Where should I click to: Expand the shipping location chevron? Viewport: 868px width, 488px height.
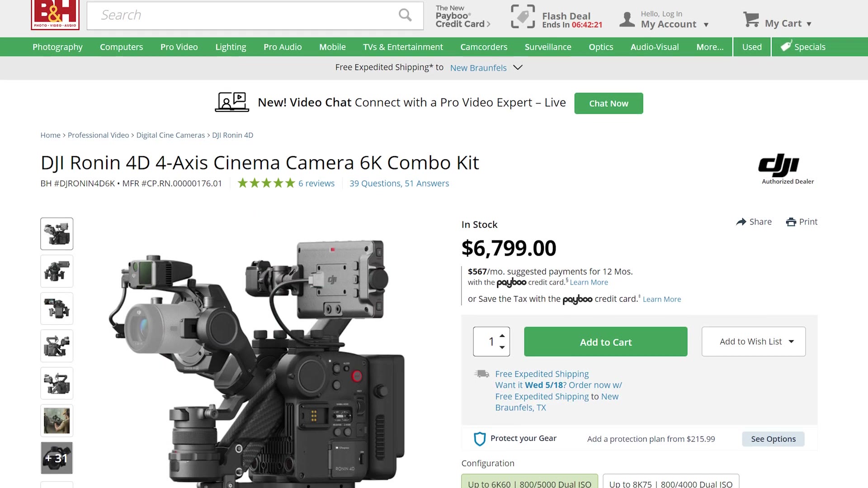pos(518,67)
